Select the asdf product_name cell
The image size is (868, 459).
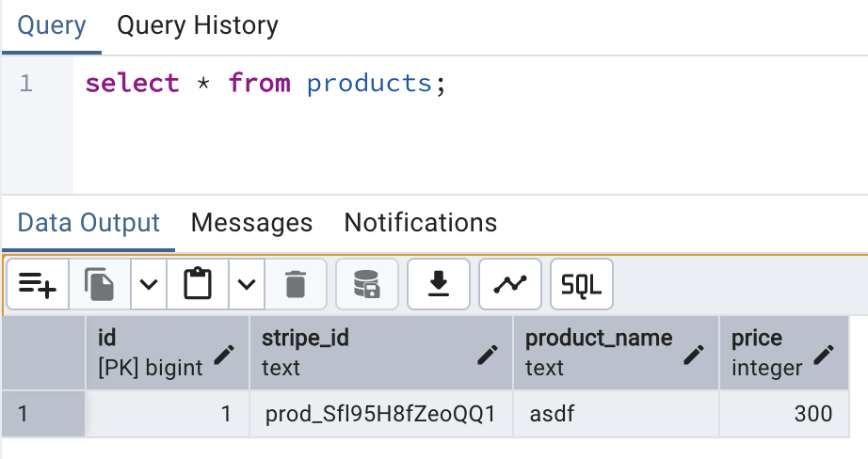point(616,414)
